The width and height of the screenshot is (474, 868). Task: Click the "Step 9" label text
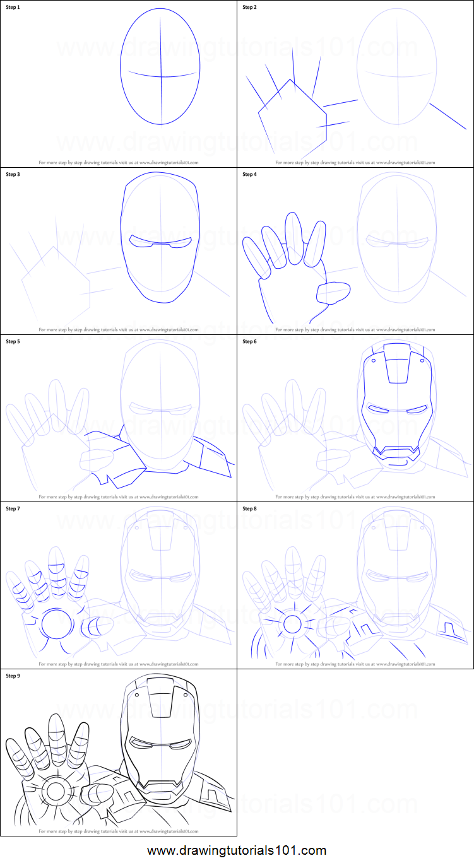point(13,676)
